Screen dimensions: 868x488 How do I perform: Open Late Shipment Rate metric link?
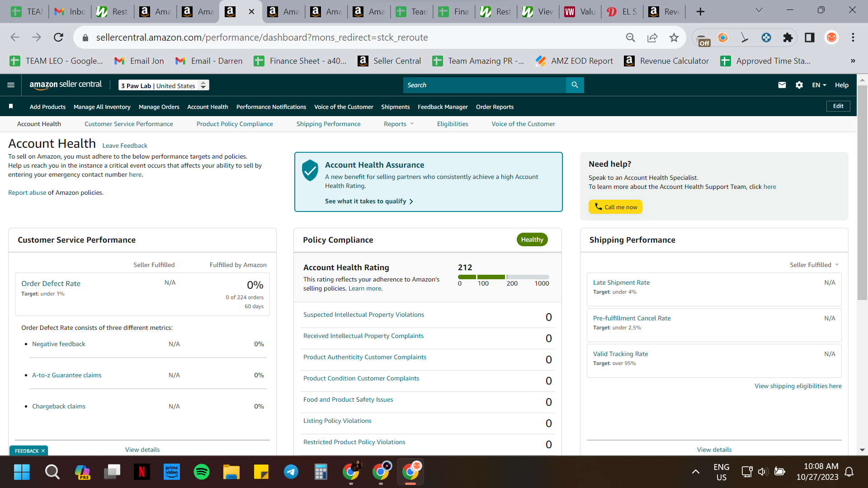621,282
